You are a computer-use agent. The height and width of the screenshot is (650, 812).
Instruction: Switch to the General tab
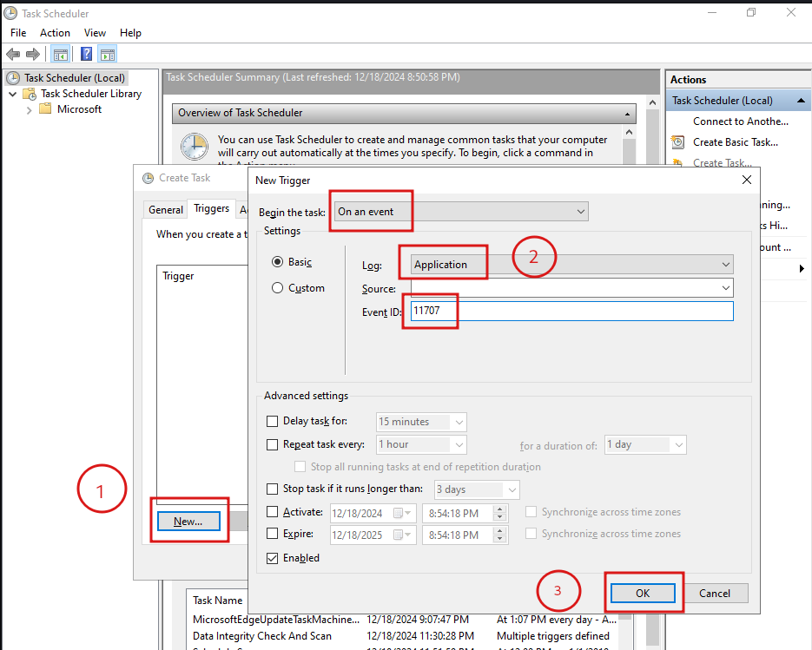[x=165, y=210]
